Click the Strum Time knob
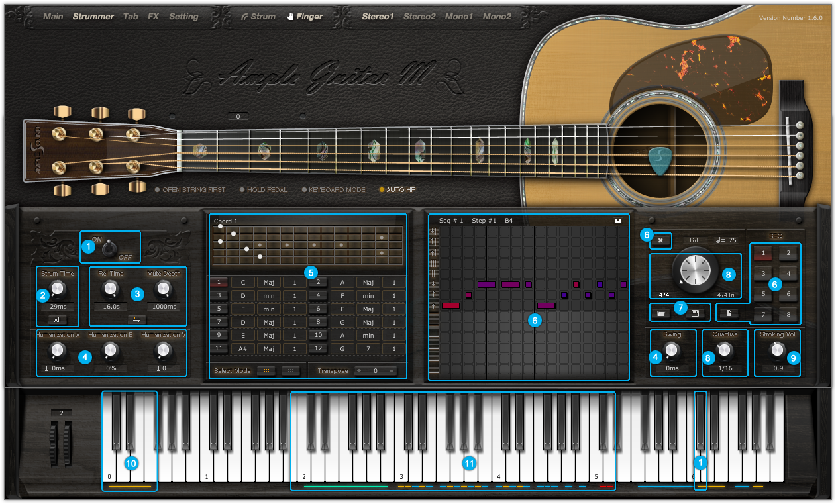The height and width of the screenshot is (504, 836). click(58, 288)
